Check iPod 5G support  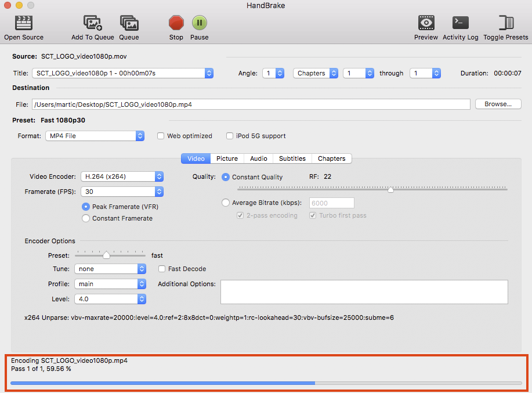point(230,136)
